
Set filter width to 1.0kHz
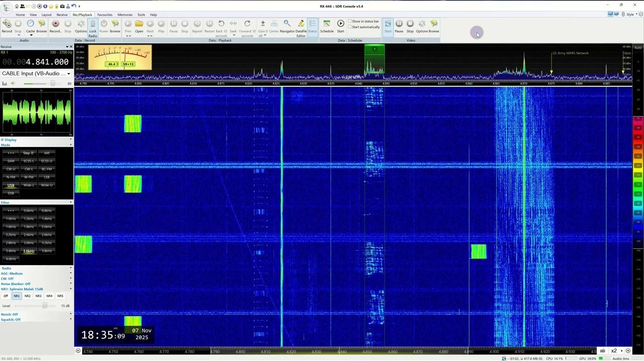[x=11, y=219]
